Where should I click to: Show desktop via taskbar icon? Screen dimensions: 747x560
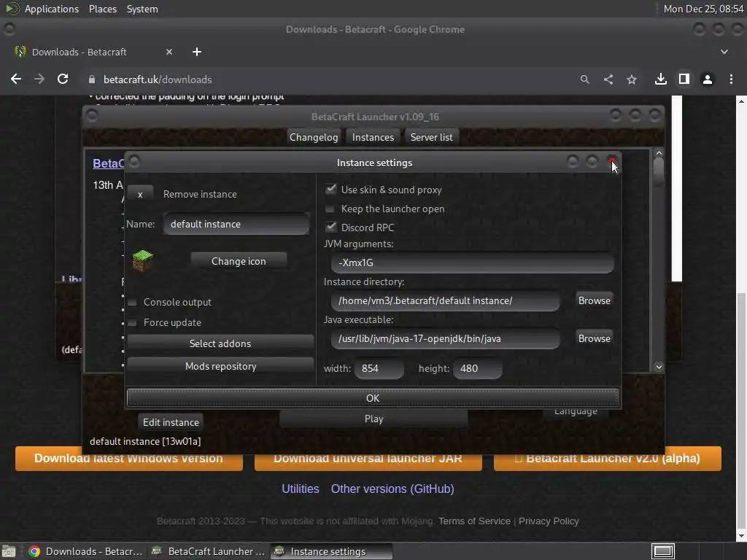point(9,551)
